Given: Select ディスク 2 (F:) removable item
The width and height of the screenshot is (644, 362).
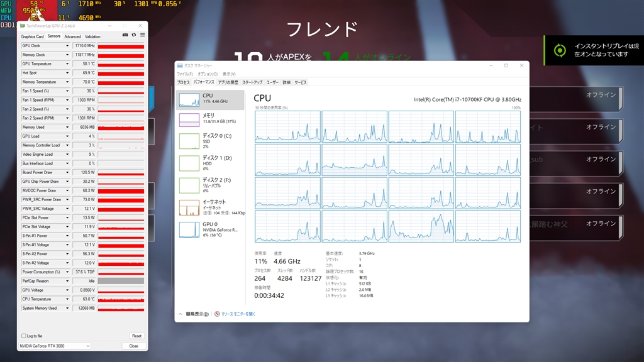Looking at the screenshot, I should coord(211,185).
